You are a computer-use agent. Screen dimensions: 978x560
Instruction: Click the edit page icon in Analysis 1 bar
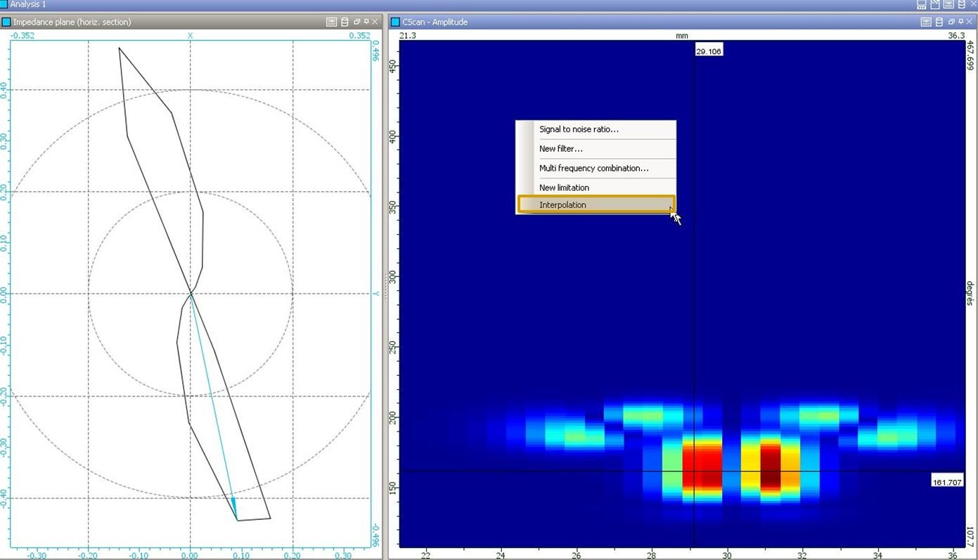click(x=934, y=5)
